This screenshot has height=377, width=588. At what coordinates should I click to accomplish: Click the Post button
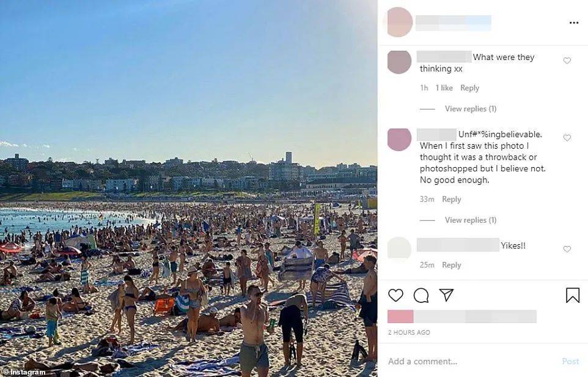[570, 361]
